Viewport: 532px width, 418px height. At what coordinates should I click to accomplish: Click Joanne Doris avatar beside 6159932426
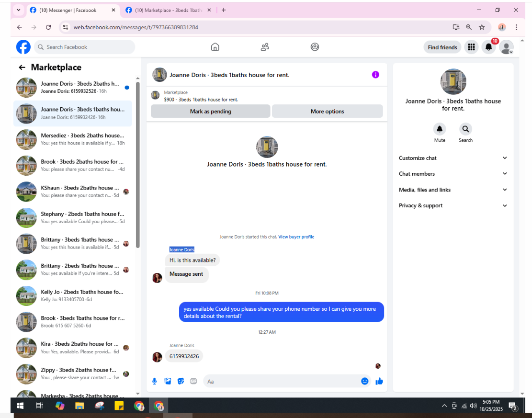[x=157, y=357]
